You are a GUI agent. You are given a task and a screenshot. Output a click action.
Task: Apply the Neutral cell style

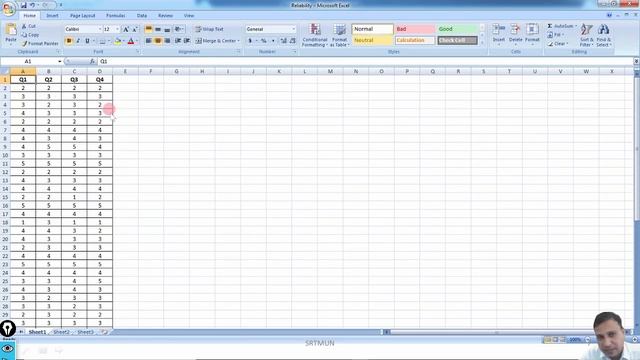pos(372,40)
